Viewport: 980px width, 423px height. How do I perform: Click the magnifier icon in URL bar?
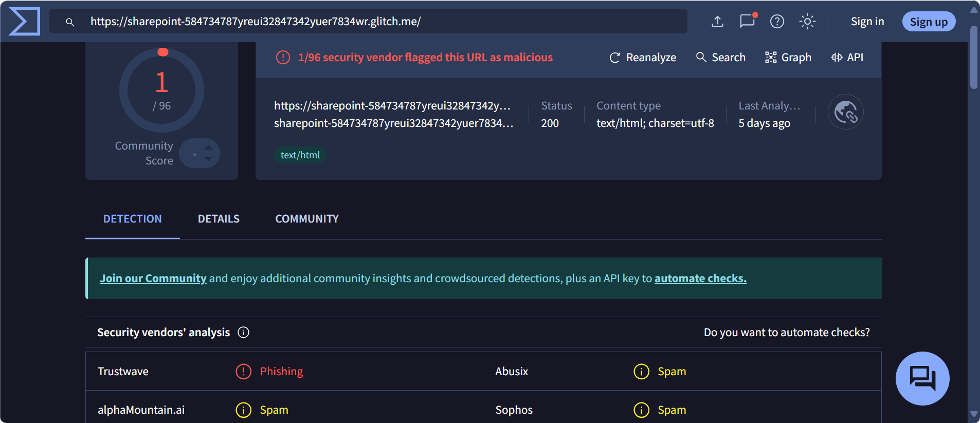coord(70,22)
